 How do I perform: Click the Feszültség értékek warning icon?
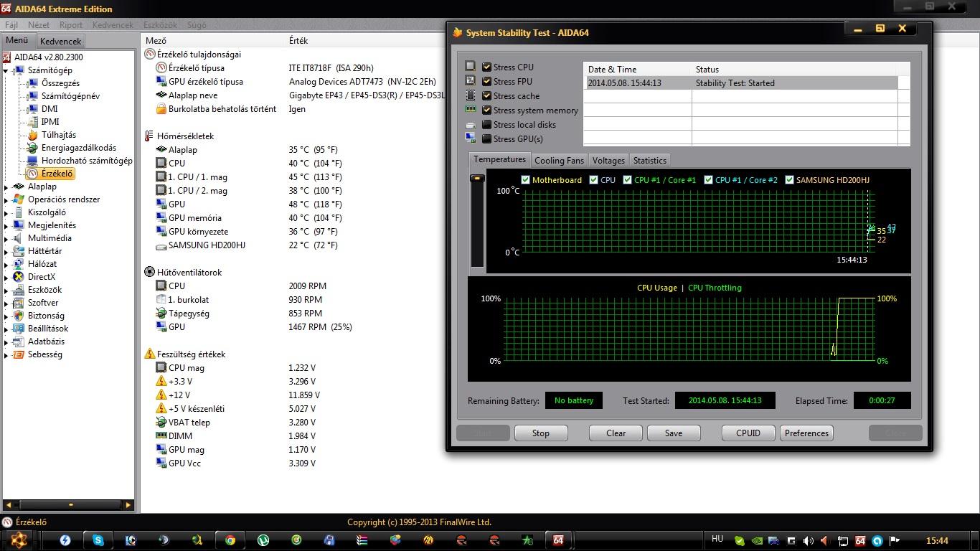[x=149, y=354]
